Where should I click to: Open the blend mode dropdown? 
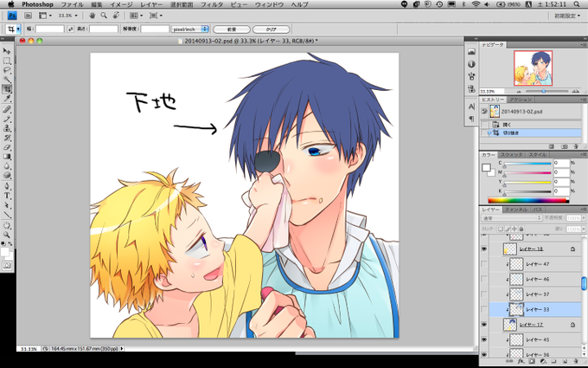pos(512,218)
